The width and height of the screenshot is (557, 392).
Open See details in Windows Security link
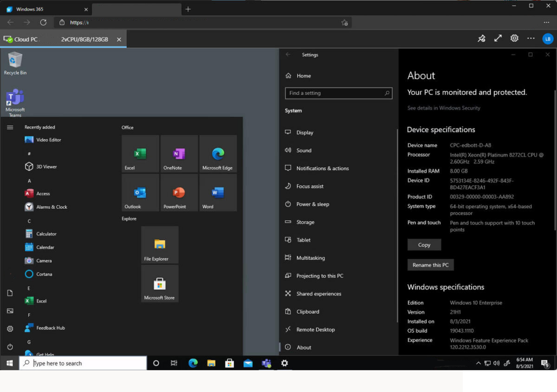[444, 108]
